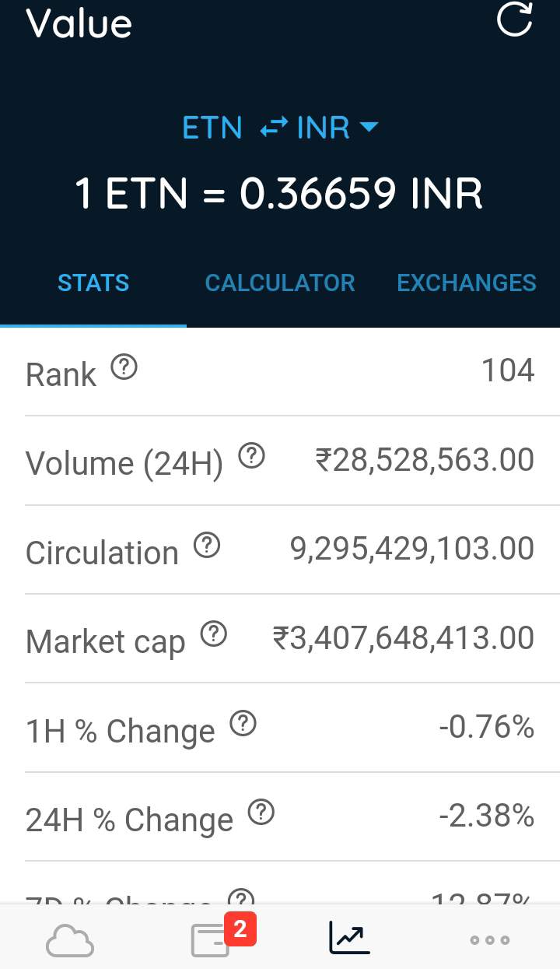Tap the 1H % Change info icon
This screenshot has height=969, width=560.
tap(243, 725)
